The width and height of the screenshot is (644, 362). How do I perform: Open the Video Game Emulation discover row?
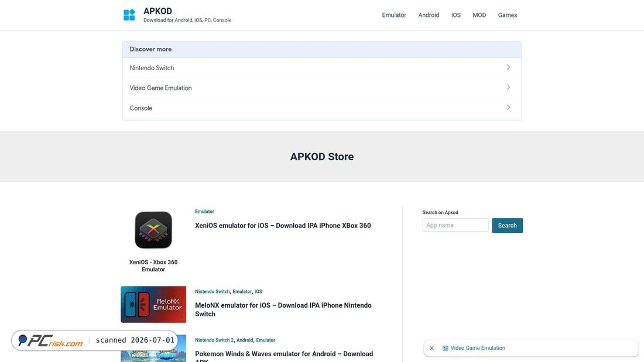pos(321,88)
